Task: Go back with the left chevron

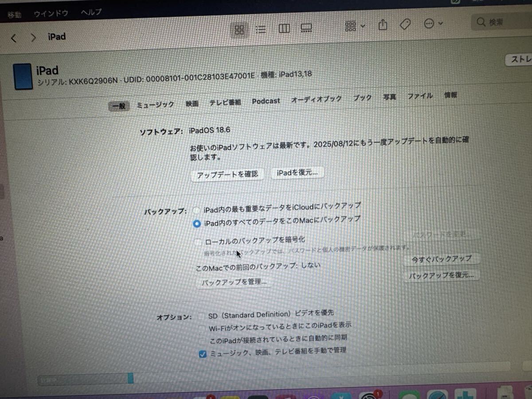Action: pyautogui.click(x=14, y=39)
